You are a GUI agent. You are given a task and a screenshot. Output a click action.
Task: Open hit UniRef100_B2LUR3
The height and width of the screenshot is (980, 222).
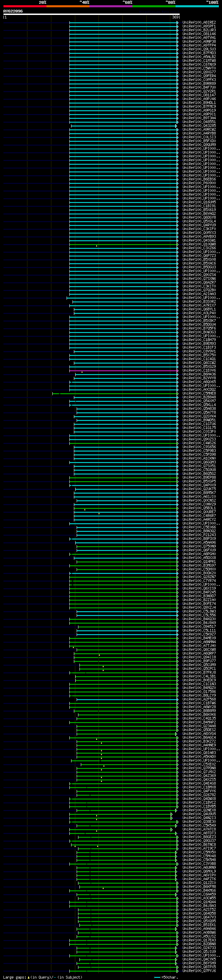(199, 30)
